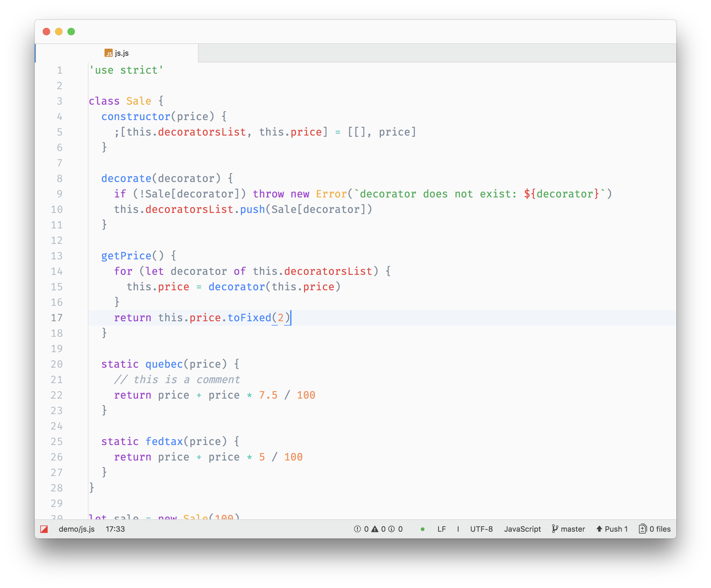The image size is (711, 588).
Task: Toggle the green file status dot
Action: tap(423, 529)
